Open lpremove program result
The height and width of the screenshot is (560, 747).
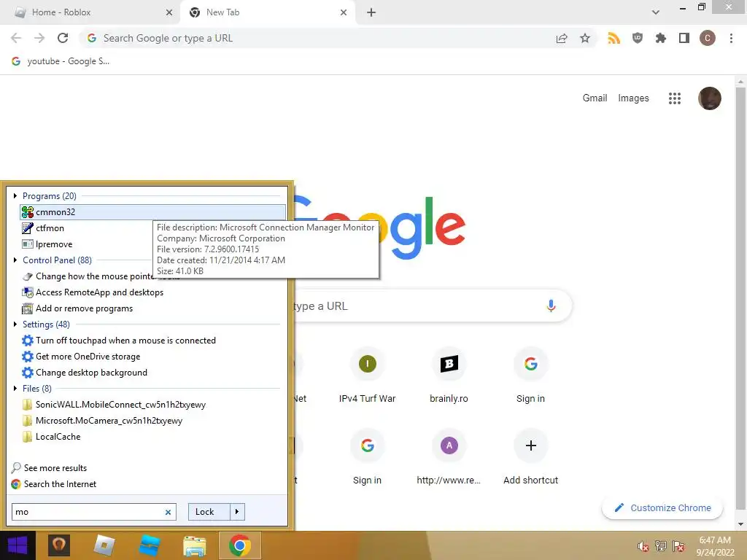tap(47, 244)
